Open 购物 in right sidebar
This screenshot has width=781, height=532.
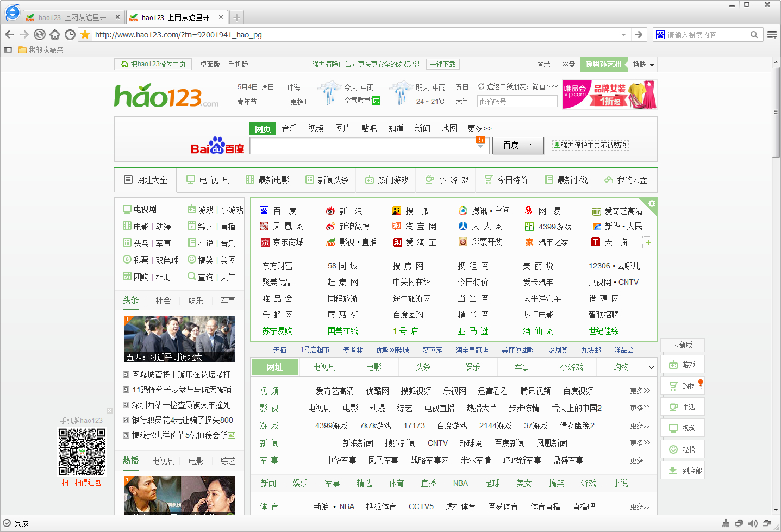(x=683, y=386)
